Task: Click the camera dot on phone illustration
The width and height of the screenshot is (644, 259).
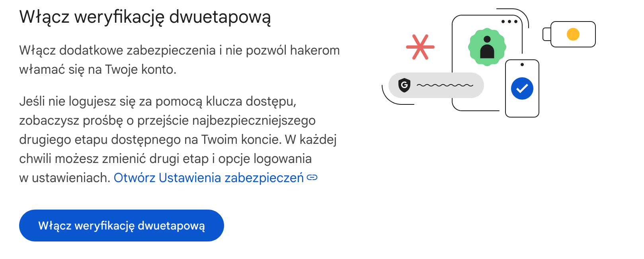Action: (x=522, y=65)
